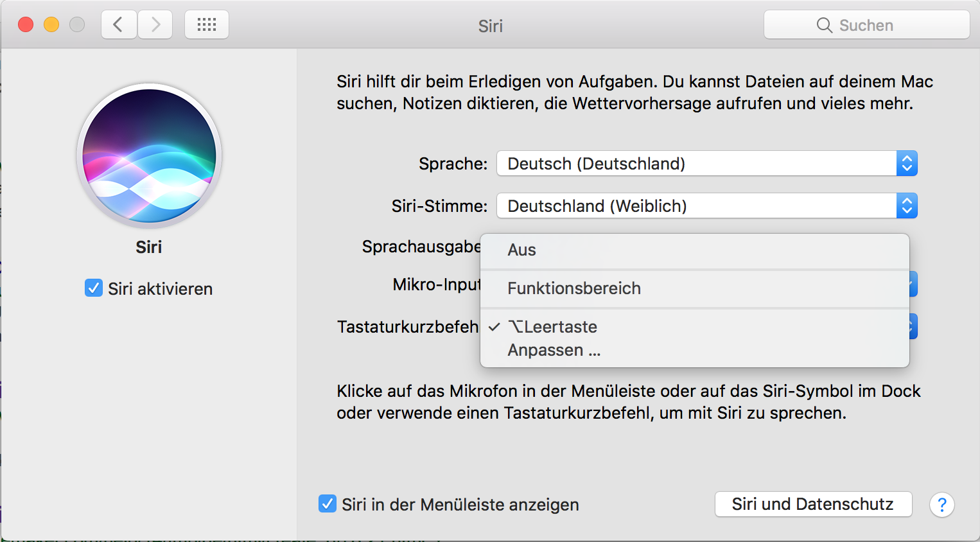Choose Funktionsbereich menu option
Screen dimensions: 980x542
pos(574,288)
